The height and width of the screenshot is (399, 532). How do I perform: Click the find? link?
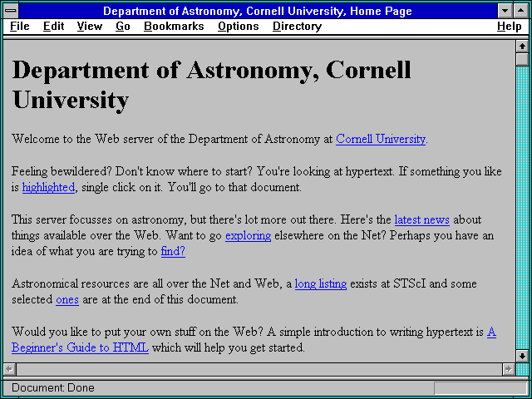(x=173, y=252)
